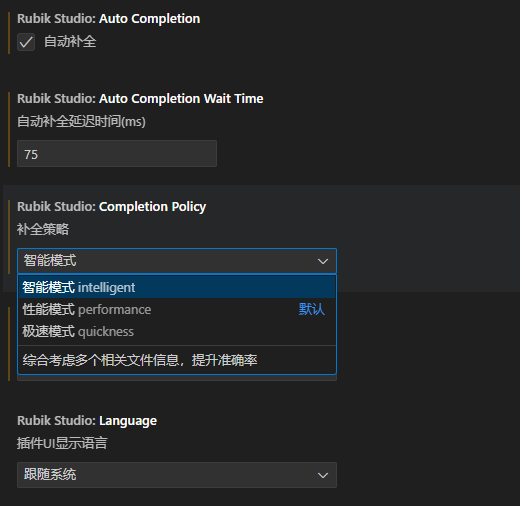Image resolution: width=520 pixels, height=506 pixels.
Task: Click the 自动补全延迟时间(ms) description
Action: click(x=81, y=121)
